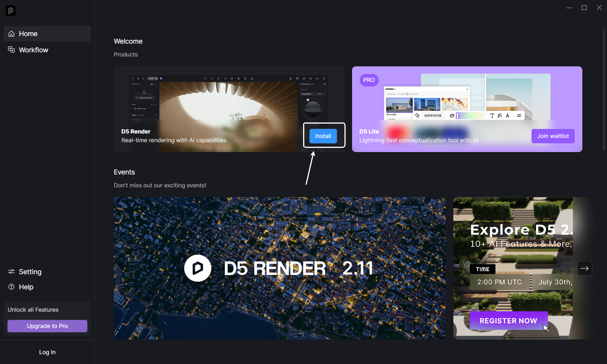Click the Events section heading

coord(124,172)
